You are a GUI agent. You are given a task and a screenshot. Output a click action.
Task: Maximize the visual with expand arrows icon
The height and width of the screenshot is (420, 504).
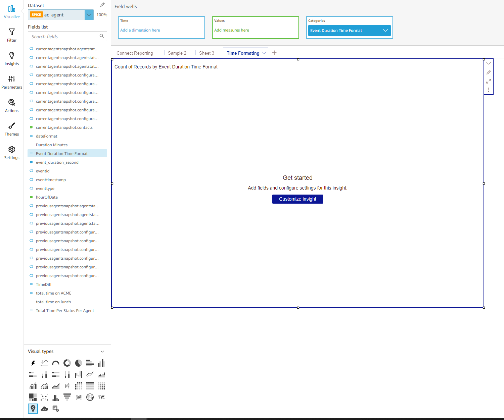click(x=489, y=81)
